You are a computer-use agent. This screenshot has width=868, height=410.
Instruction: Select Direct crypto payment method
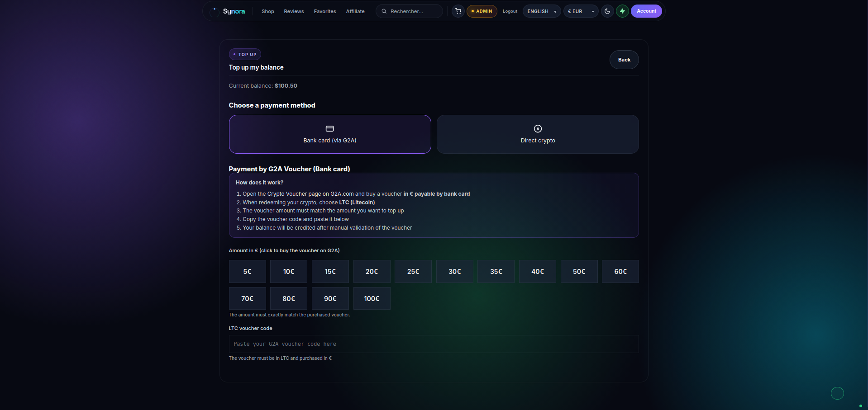pyautogui.click(x=538, y=134)
